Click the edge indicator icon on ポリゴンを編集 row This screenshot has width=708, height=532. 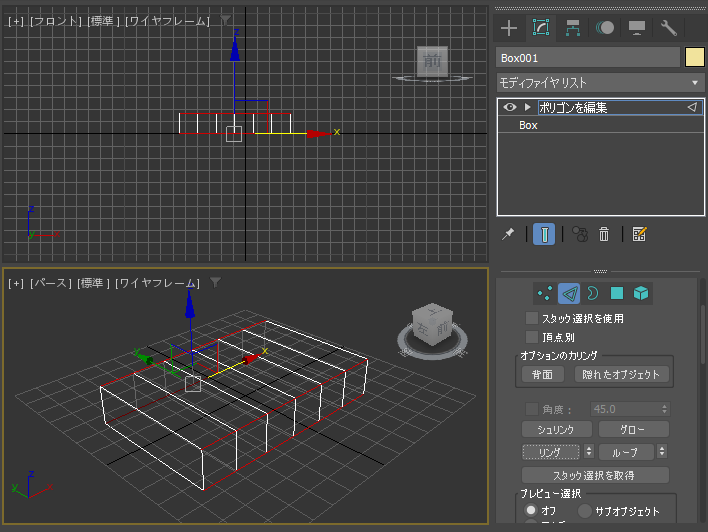(692, 107)
